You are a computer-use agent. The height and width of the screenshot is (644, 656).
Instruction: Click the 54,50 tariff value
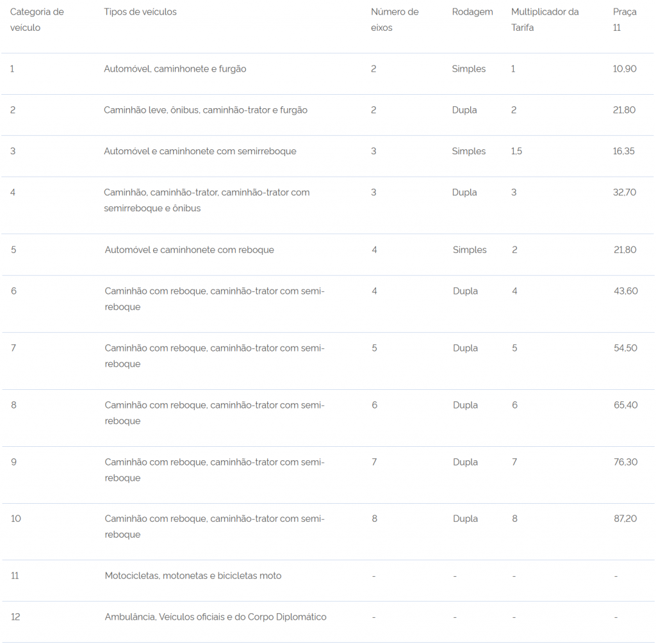coord(625,348)
